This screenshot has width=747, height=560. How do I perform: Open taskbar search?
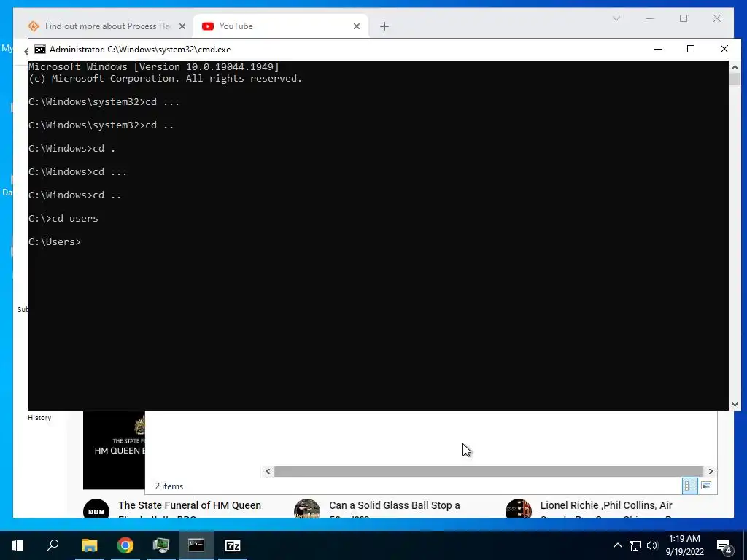[53, 545]
